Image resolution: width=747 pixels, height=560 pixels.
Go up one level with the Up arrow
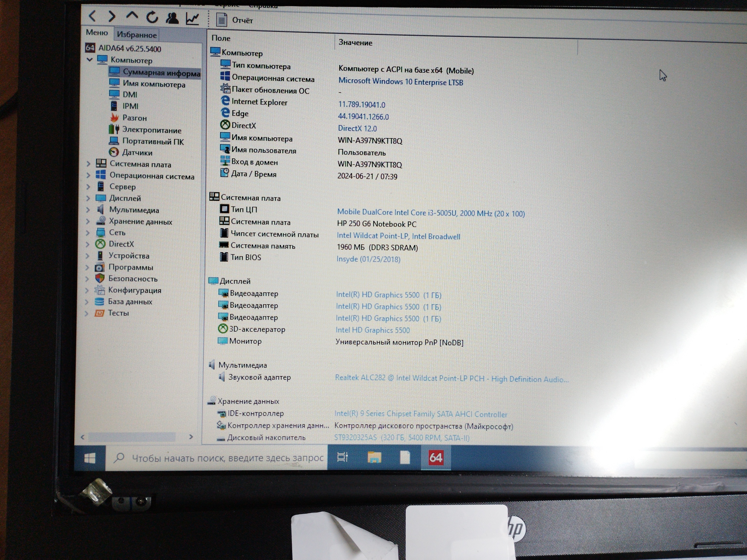132,16
